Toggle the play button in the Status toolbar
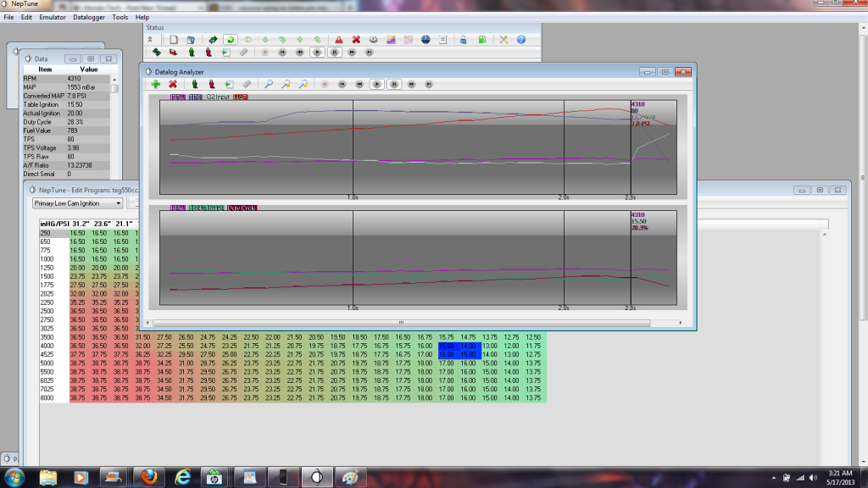The image size is (868, 488). click(x=316, y=52)
